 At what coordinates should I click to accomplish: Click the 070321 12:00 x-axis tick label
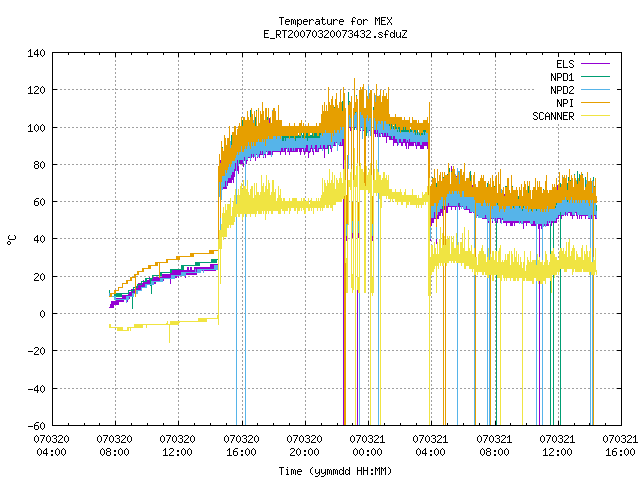557,446
